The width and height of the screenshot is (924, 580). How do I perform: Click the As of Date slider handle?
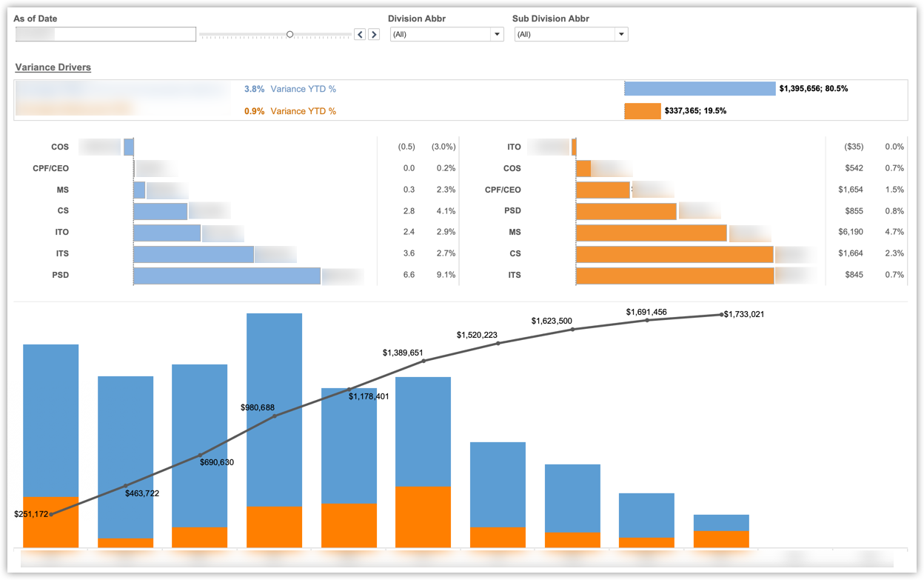pyautogui.click(x=289, y=34)
